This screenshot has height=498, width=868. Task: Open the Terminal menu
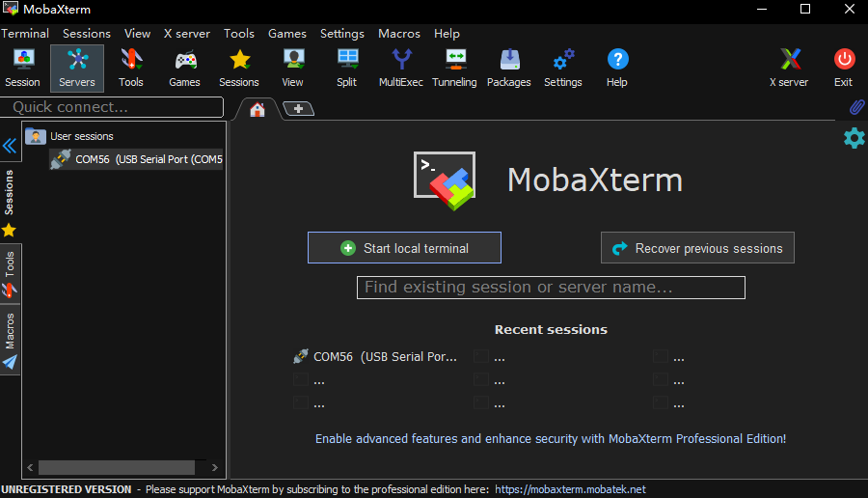click(x=25, y=34)
